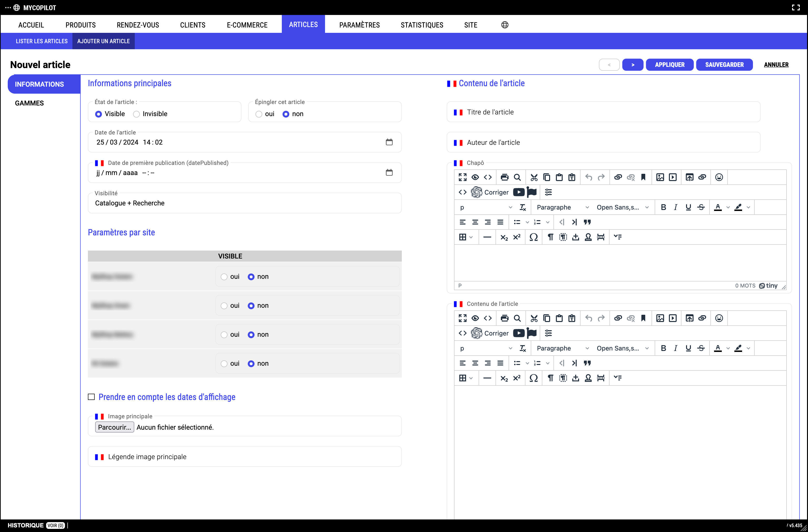The height and width of the screenshot is (532, 808).
Task: Click the horizontal line icon in content editor
Action: [x=487, y=378]
